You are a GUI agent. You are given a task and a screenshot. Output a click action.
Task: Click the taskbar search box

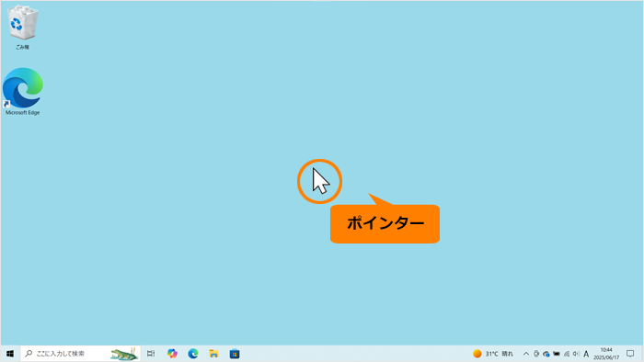tap(80, 354)
